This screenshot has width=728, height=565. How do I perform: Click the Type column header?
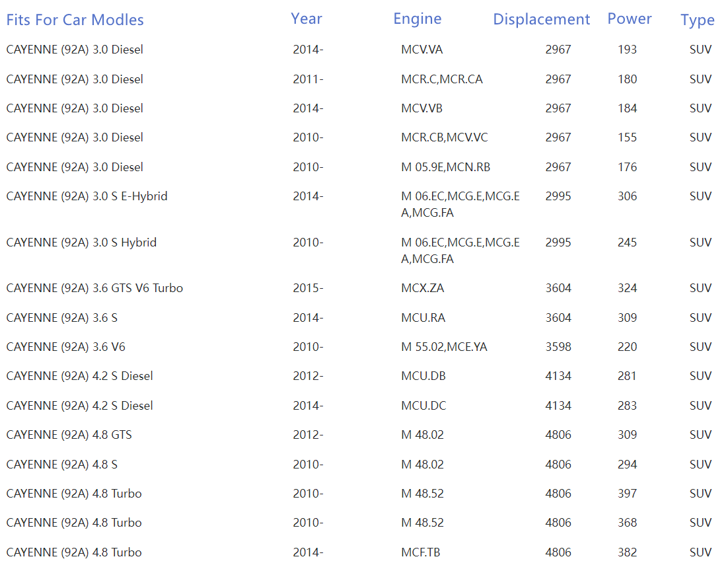pos(697,20)
